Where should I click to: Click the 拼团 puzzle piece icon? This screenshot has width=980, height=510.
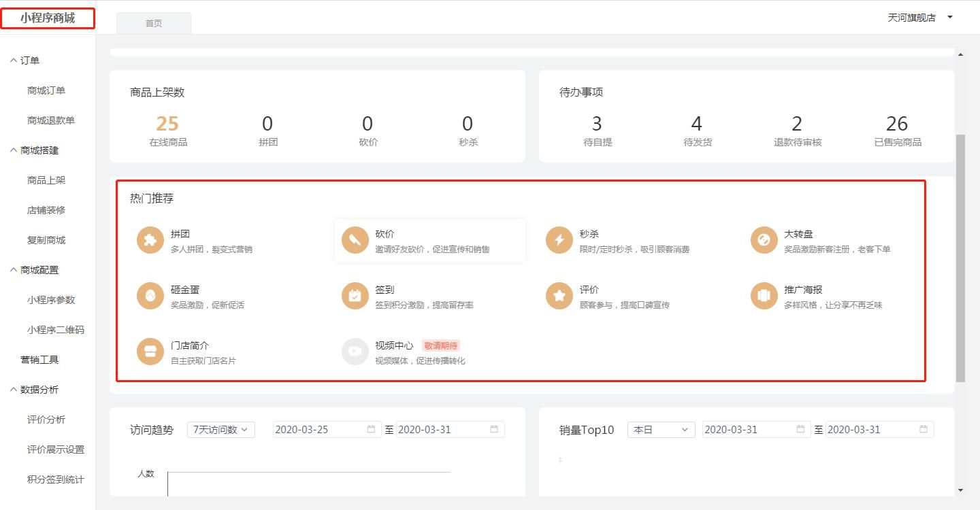pos(150,240)
